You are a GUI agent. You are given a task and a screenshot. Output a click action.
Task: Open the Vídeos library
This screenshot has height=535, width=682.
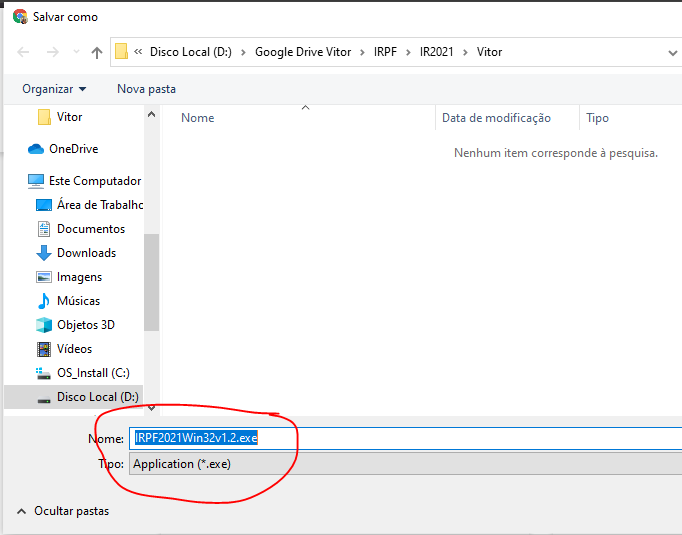pos(74,349)
